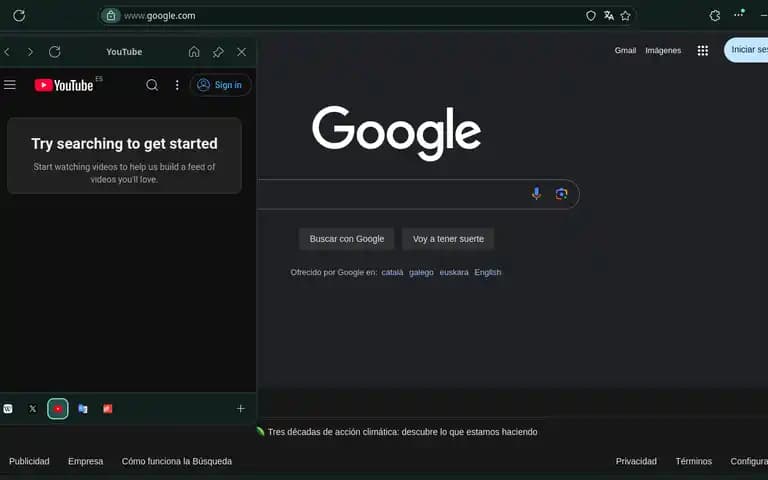
Task: Open the Gmail link
Action: 625,50
